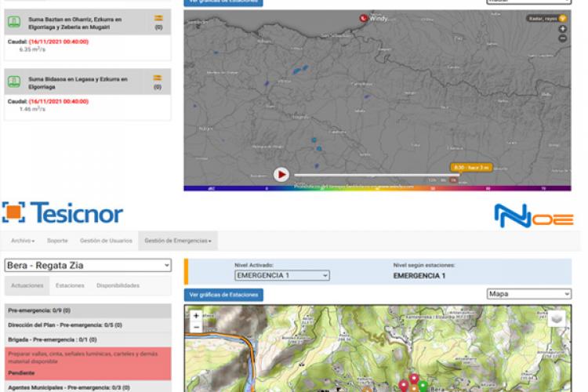Click the 6.35 m³/s flow value
Image resolution: width=588 pixels, height=392 pixels.
32,49
